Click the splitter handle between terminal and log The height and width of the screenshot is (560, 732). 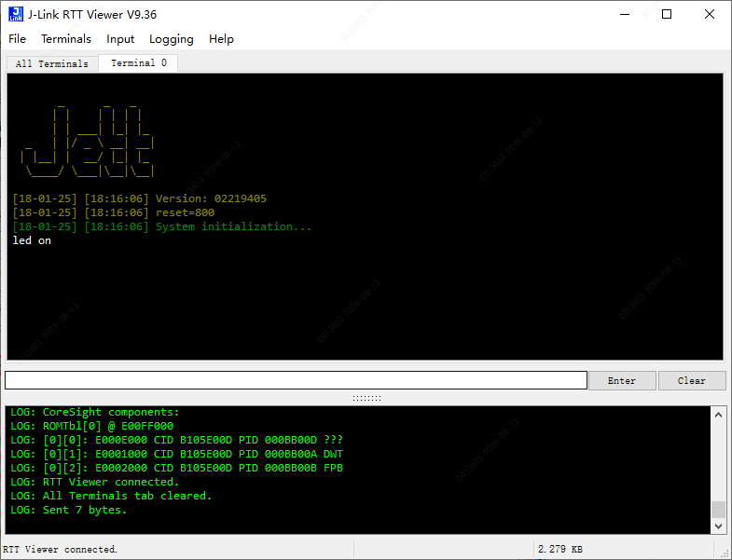tap(366, 398)
